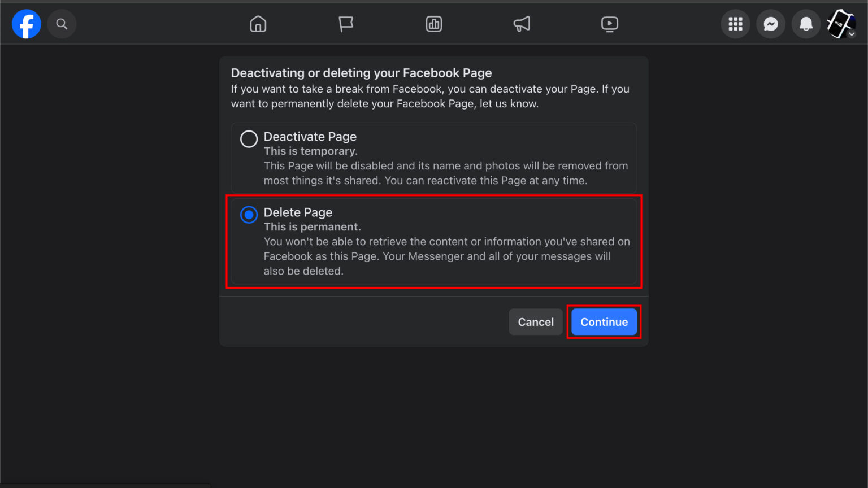Open Facebook Watch video icon
Screen dimensions: 868x488
tap(609, 24)
